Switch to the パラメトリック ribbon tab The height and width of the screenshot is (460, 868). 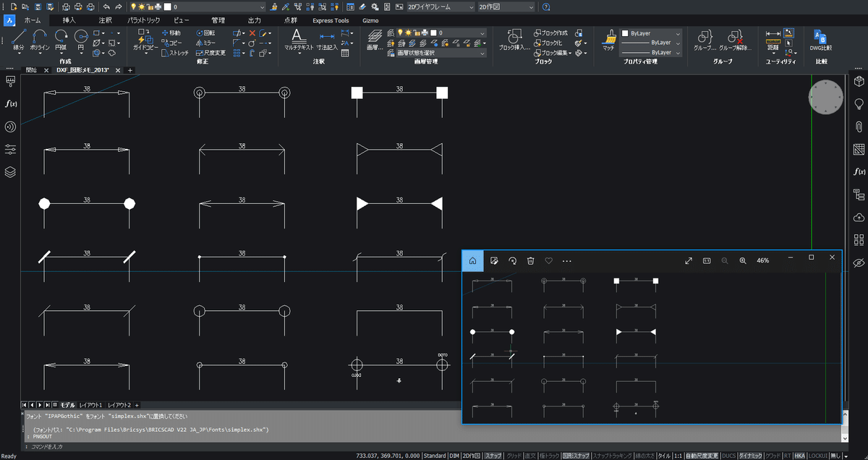[143, 20]
